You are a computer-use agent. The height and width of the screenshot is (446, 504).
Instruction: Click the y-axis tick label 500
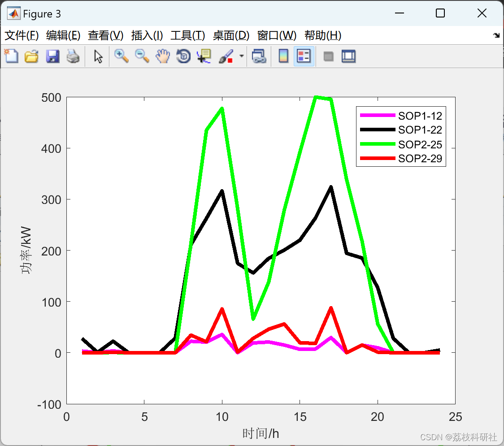(51, 98)
